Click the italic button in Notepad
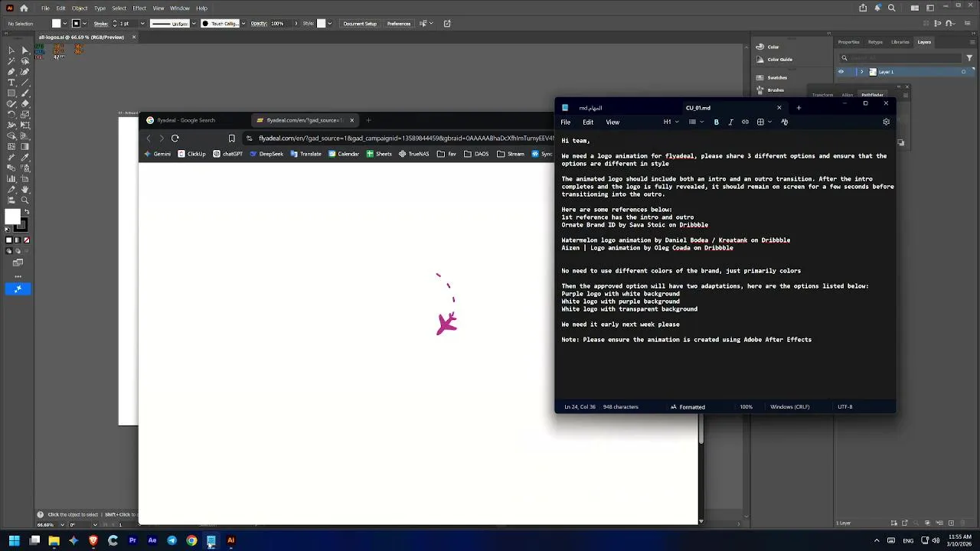Screen dimensions: 980x551 (730, 122)
